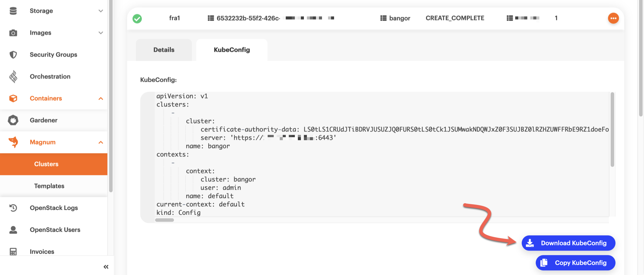Collapse the sidebar with double-arrow icon
644x275 pixels.
click(x=106, y=267)
